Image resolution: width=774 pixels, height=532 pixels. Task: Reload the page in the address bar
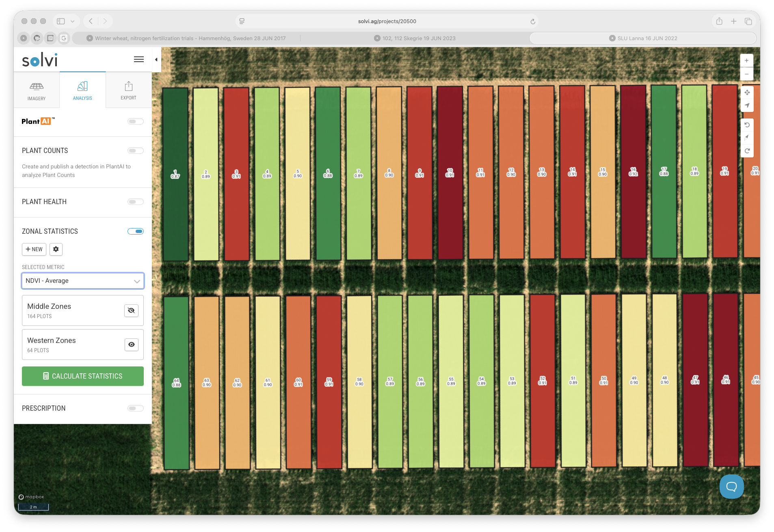pyautogui.click(x=533, y=22)
